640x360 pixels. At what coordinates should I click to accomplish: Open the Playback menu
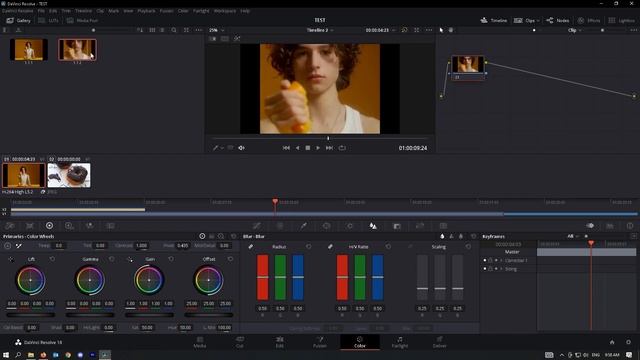146,11
